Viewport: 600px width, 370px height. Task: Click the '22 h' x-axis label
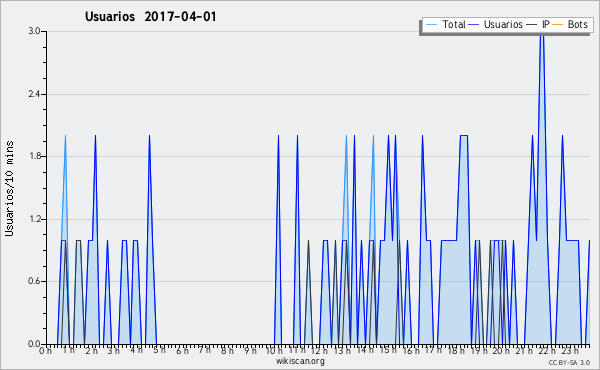546,351
